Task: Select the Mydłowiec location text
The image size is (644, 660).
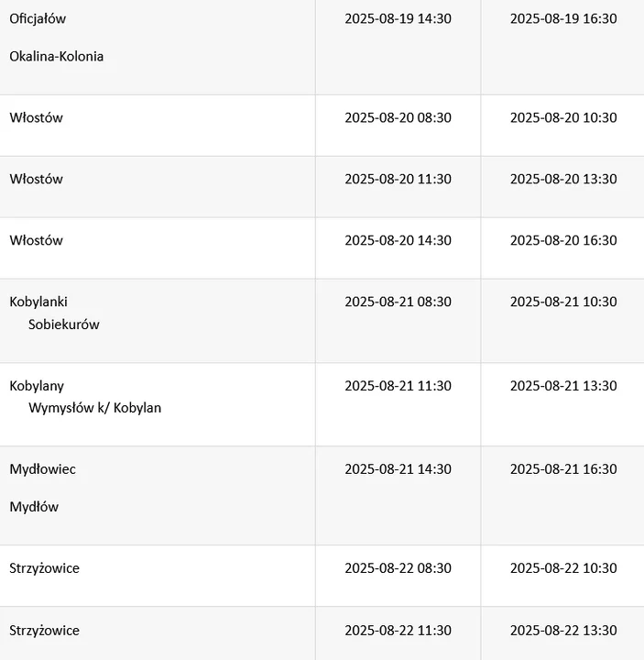Action: pyautogui.click(x=42, y=469)
